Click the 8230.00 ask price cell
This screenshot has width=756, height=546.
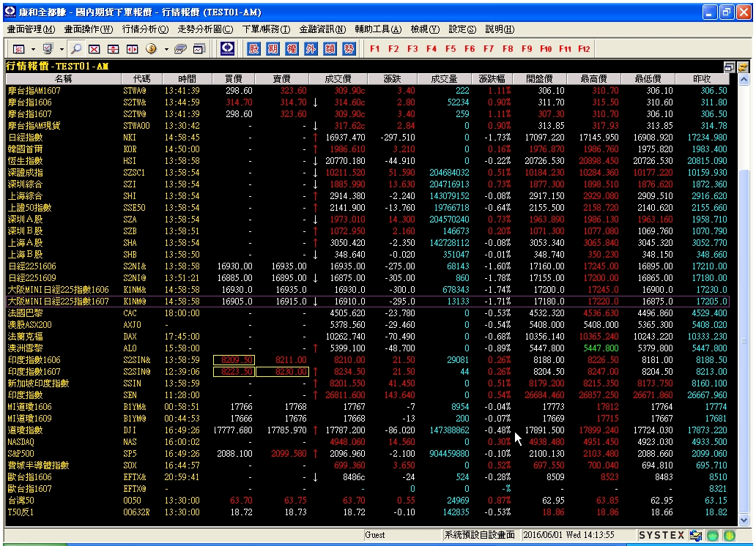[x=282, y=372]
